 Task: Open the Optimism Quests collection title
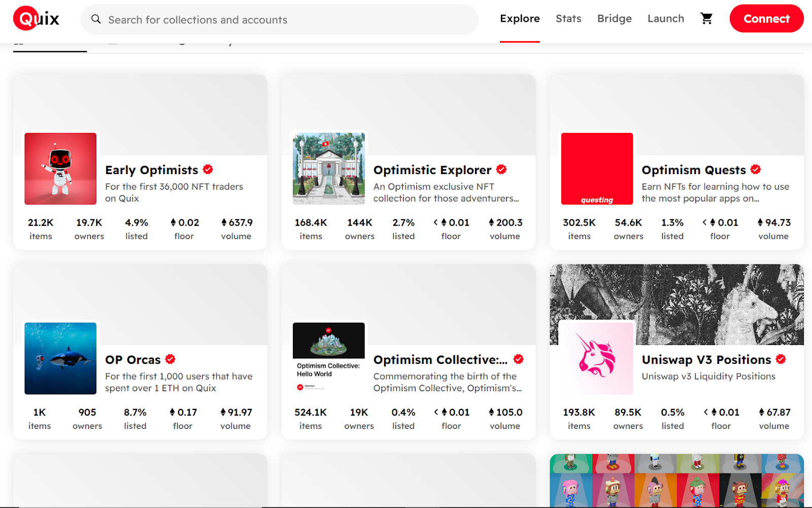[694, 170]
